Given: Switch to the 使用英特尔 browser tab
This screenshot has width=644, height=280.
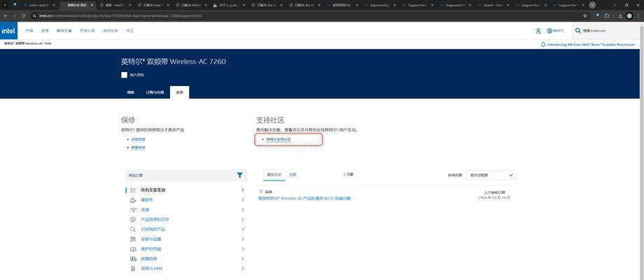Looking at the screenshot, I should (x=342, y=5).
